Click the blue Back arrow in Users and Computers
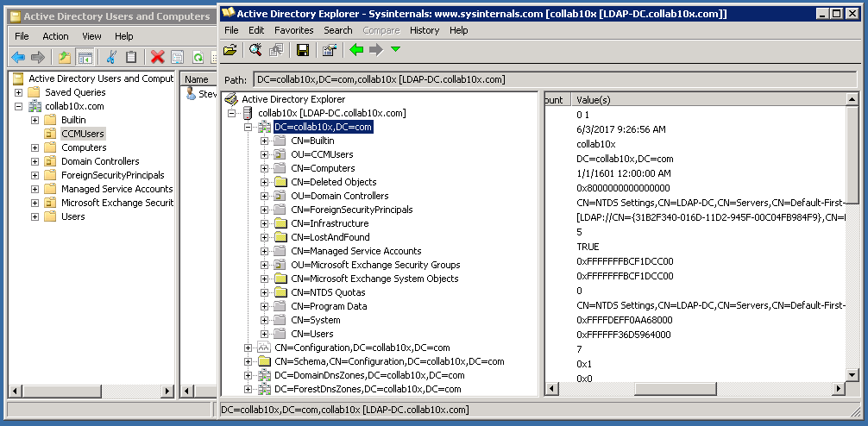The width and height of the screenshot is (868, 426). [18, 56]
